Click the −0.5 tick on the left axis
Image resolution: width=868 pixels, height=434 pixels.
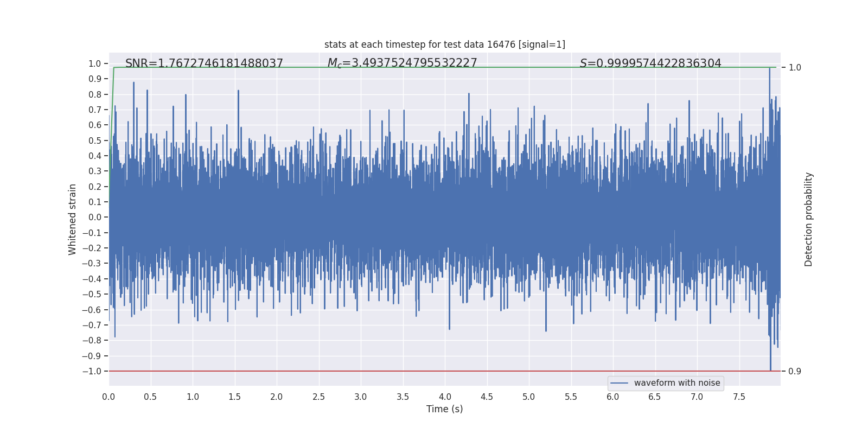click(92, 295)
